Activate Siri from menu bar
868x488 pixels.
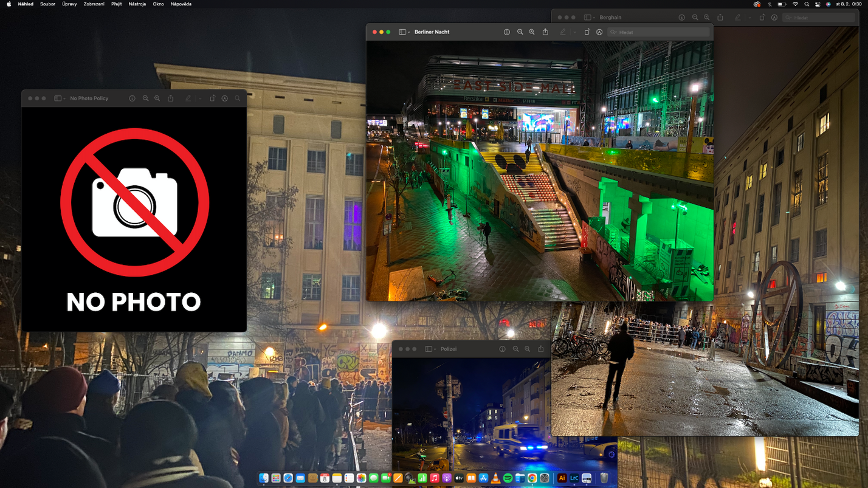(828, 4)
